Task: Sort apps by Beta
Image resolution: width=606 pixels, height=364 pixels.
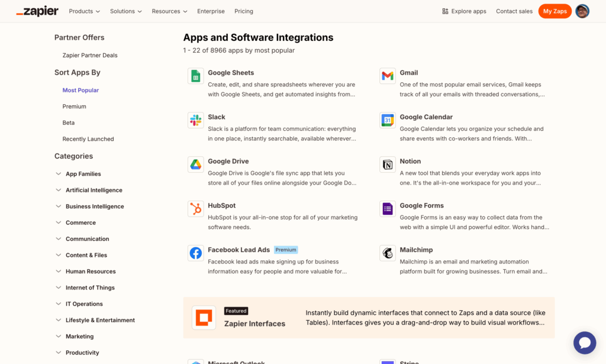Action: pos(69,123)
